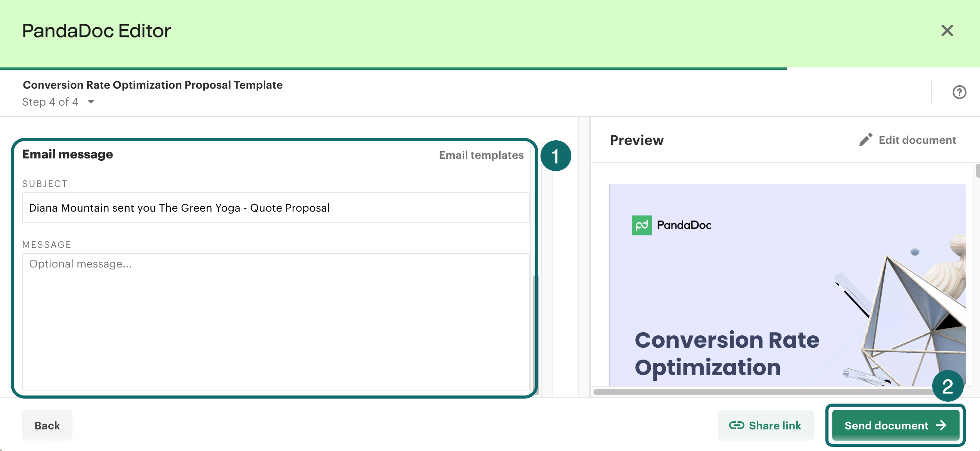Click the arrow icon on Send document
The image size is (980, 451).
pos(941,425)
